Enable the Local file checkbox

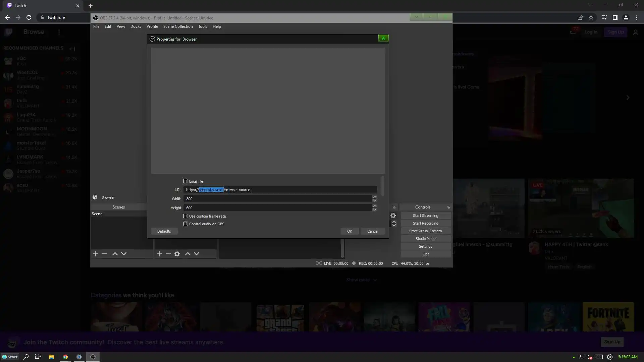(185, 181)
